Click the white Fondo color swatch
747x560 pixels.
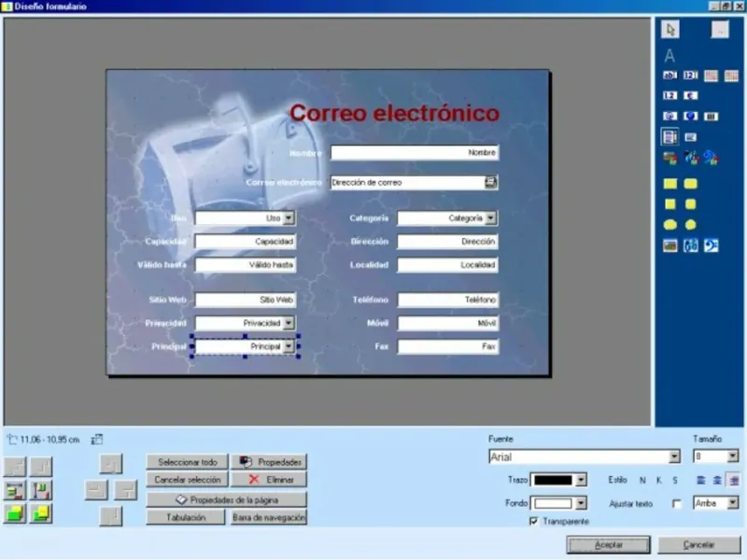click(553, 503)
